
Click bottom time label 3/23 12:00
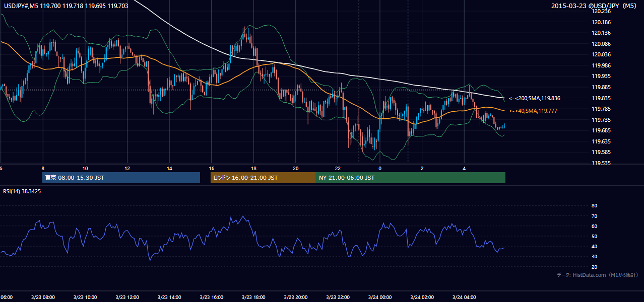127,297
